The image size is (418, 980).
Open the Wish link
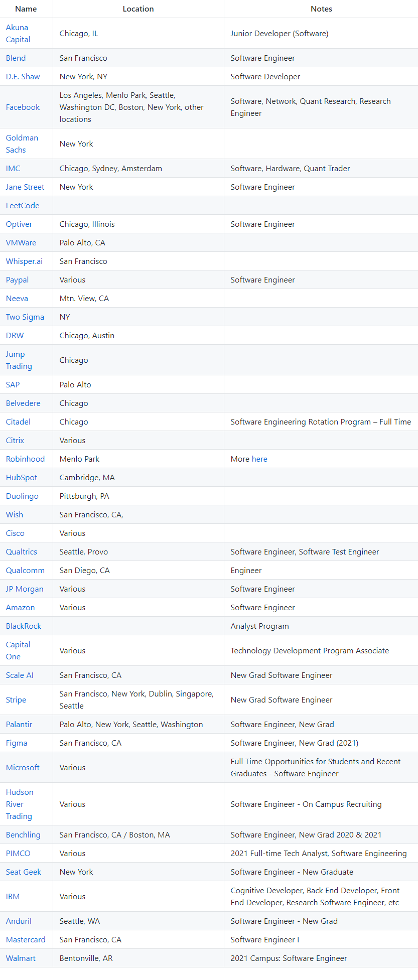[x=15, y=515]
